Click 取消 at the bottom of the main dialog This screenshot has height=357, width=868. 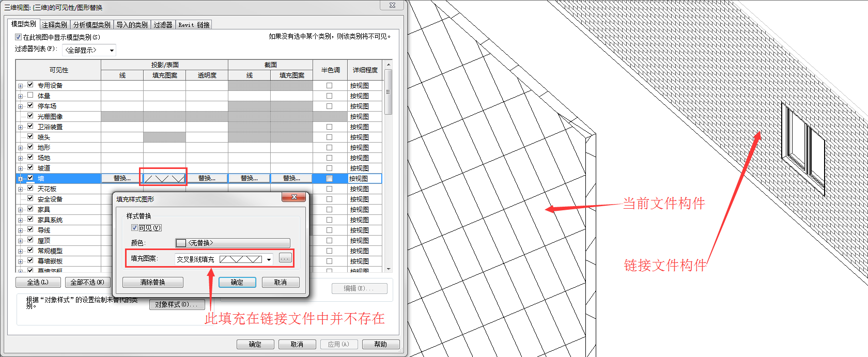(x=297, y=344)
